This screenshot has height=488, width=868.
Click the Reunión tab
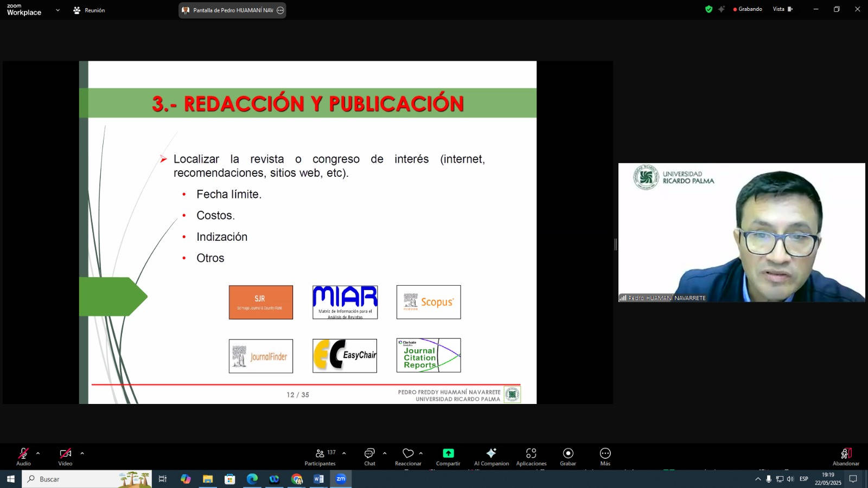(x=89, y=10)
